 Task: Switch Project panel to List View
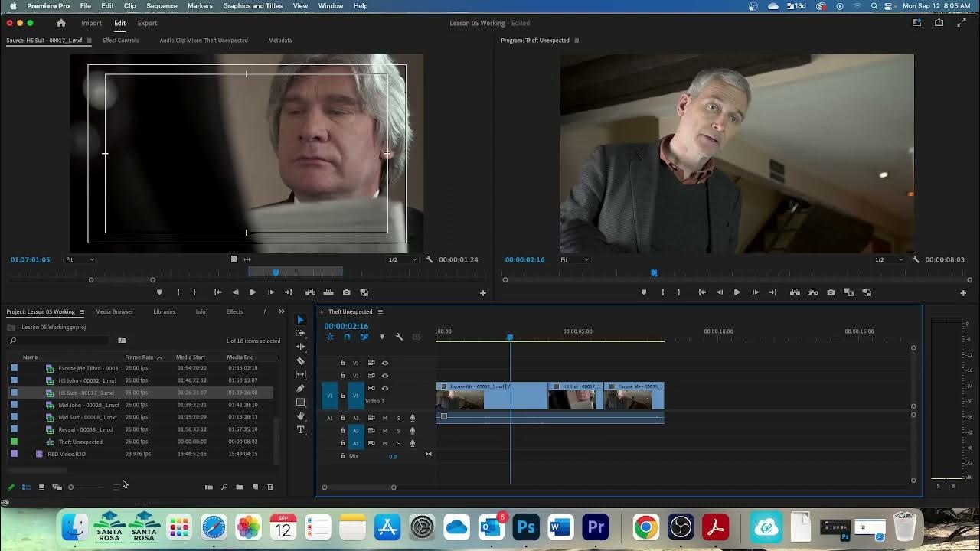(26, 487)
